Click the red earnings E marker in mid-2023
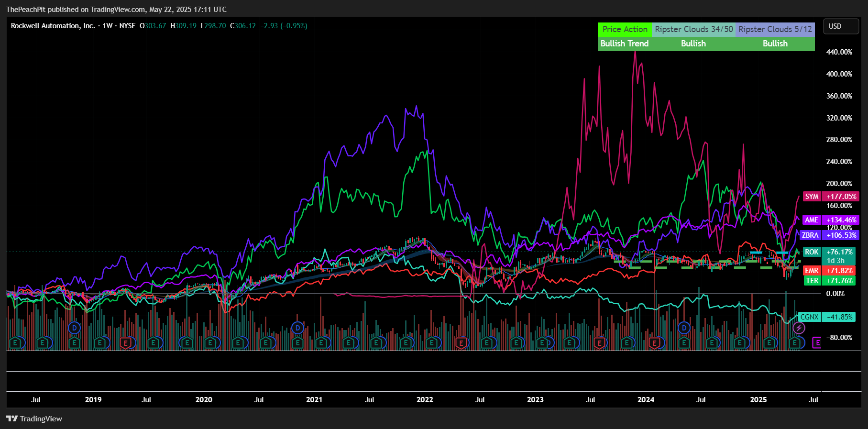The image size is (868, 429). coord(599,343)
